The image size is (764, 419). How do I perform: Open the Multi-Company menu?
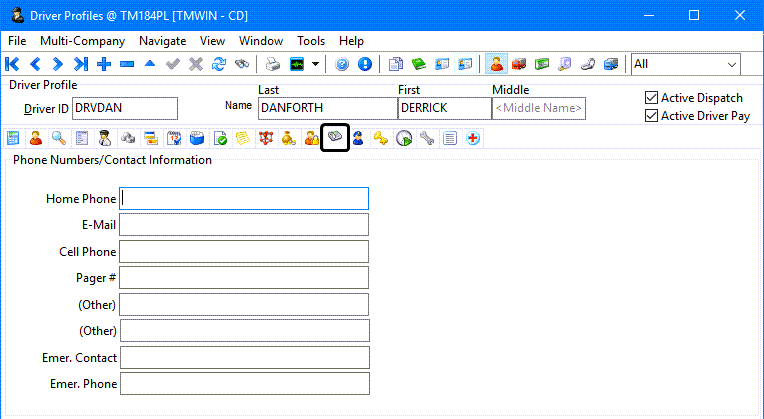click(x=82, y=41)
